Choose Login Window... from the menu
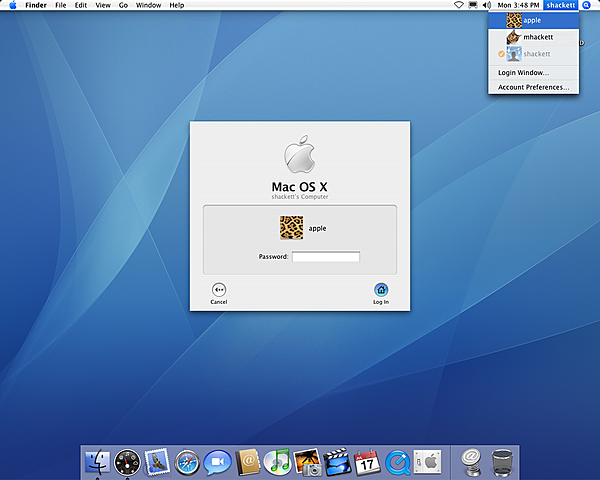Screen dimensions: 600x480 pyautogui.click(x=533, y=72)
